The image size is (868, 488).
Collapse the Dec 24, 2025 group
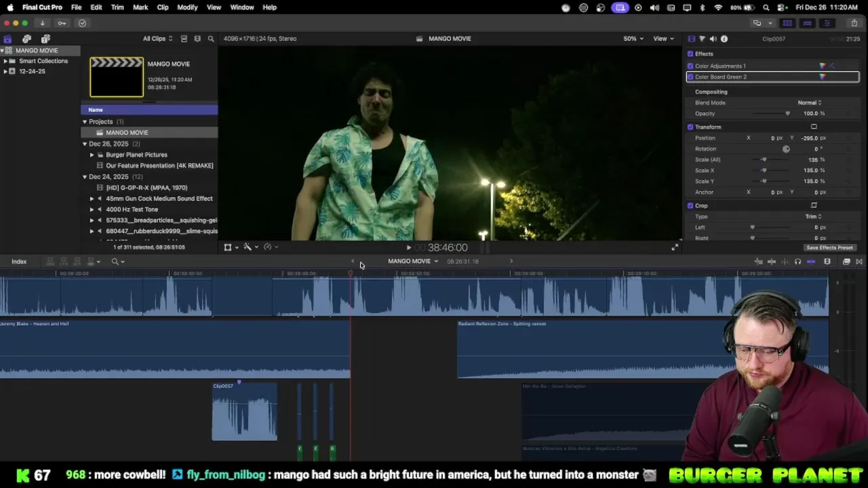point(85,177)
